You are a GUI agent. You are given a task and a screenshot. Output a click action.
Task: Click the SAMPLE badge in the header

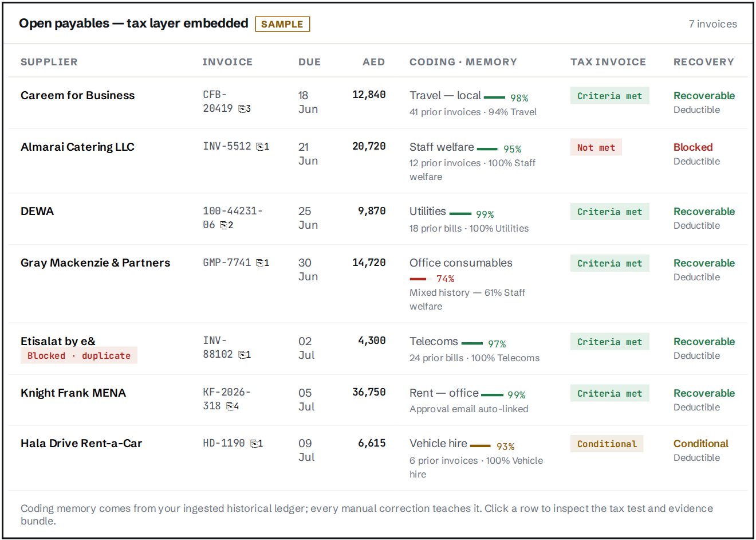(x=282, y=24)
